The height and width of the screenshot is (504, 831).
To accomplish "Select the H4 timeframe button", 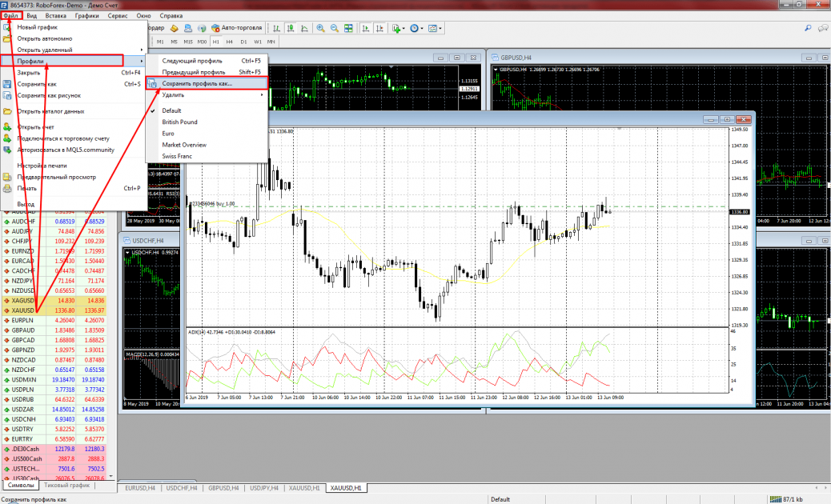I will click(x=229, y=42).
